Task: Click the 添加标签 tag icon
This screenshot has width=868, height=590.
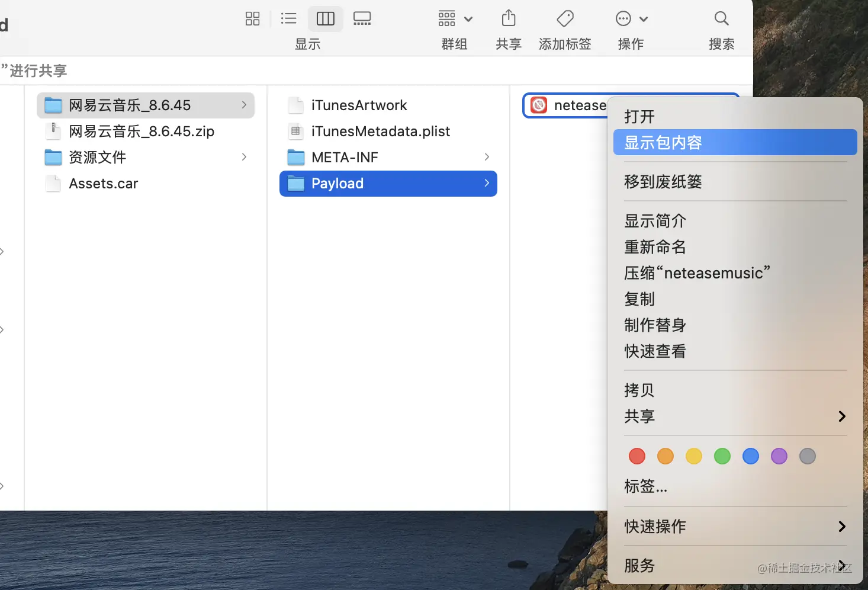Action: click(564, 18)
